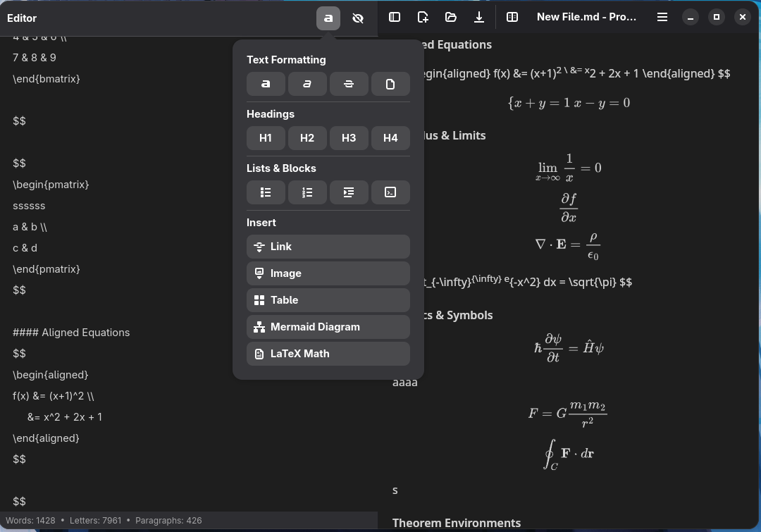
Task: Minimize the window
Action: [690, 17]
